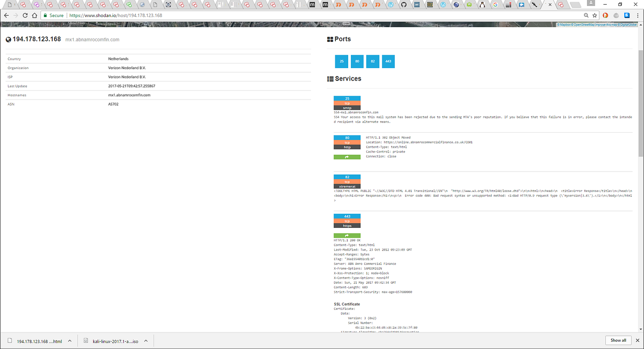Open the Improve this map link

(x=606, y=25)
